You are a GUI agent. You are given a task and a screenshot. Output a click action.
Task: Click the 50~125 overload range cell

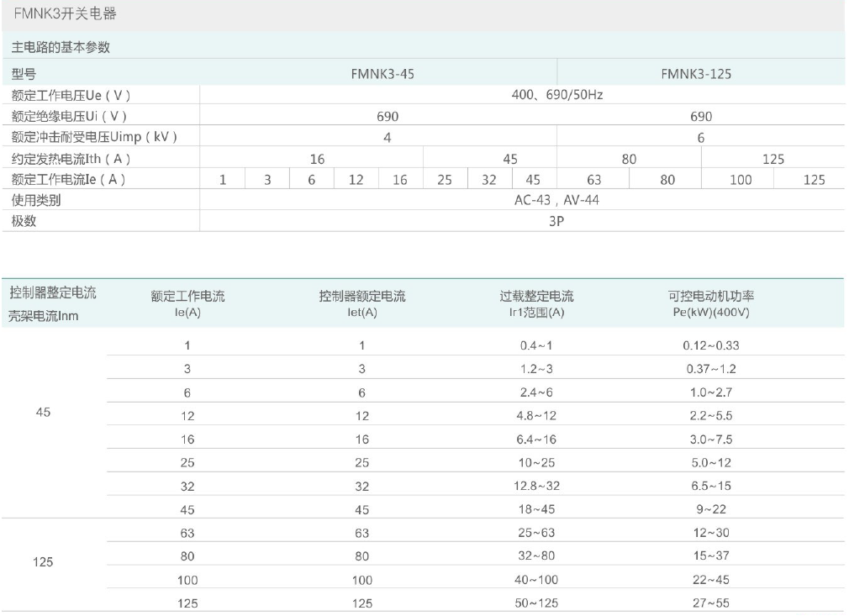coord(536,602)
